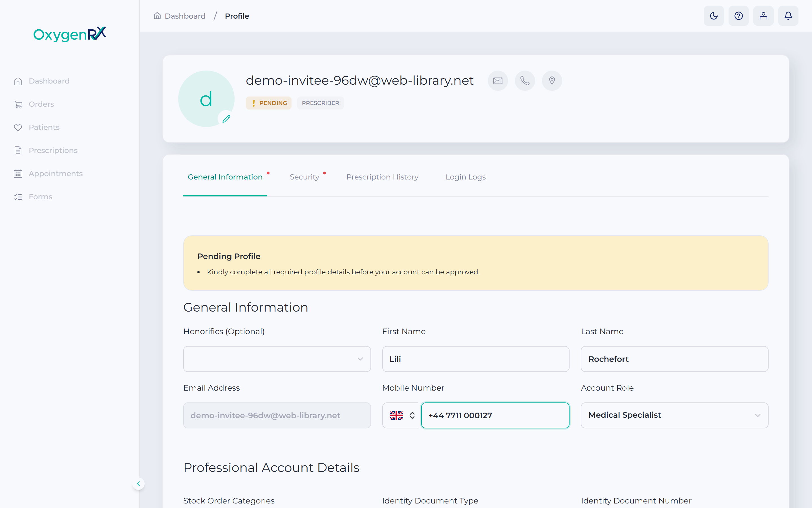
Task: Click the phone icon beside profile name
Action: (525, 81)
